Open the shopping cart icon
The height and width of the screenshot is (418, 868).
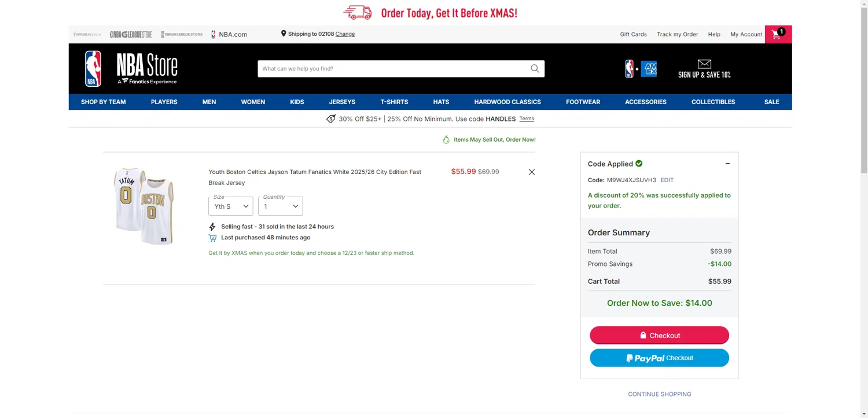(x=778, y=34)
